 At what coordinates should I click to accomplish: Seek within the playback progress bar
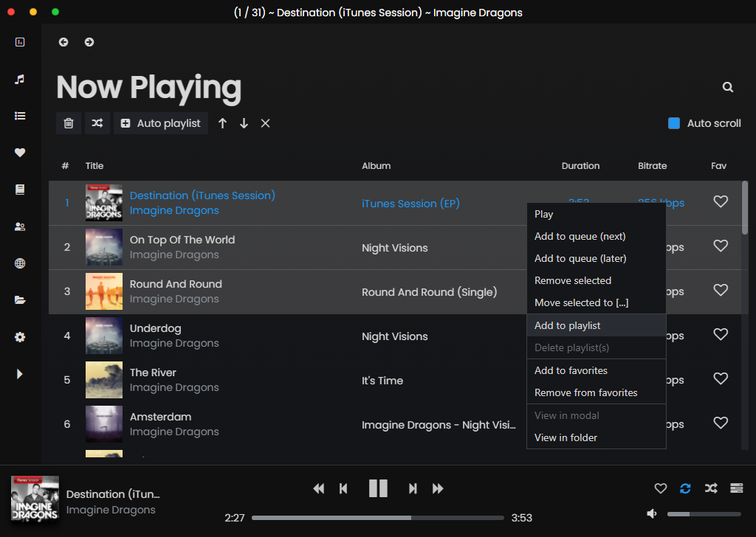[x=377, y=518]
